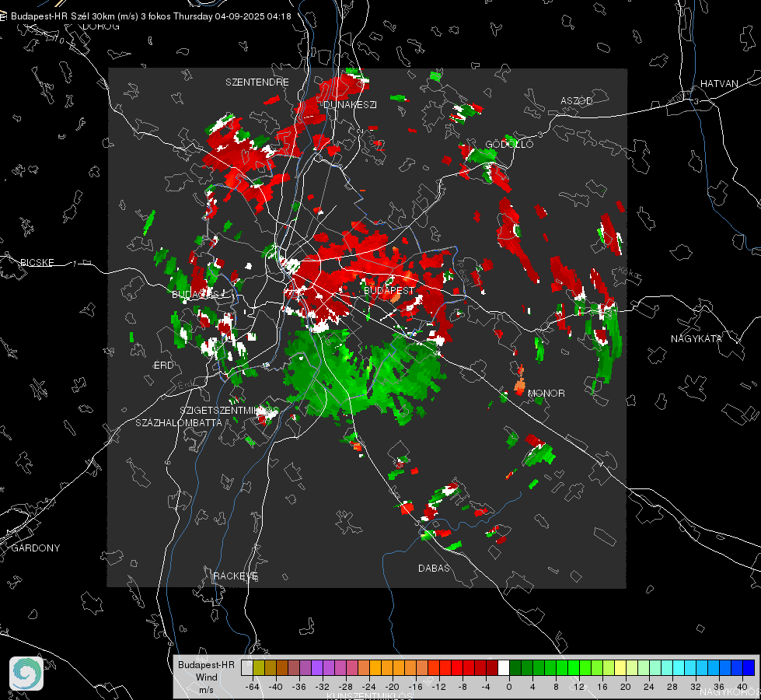
Task: Select the GÖDÖLLŐ label on the map
Action: [509, 144]
